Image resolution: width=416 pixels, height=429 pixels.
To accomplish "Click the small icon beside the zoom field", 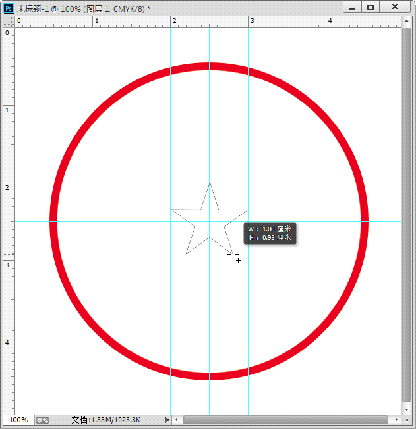I will pyautogui.click(x=42, y=420).
